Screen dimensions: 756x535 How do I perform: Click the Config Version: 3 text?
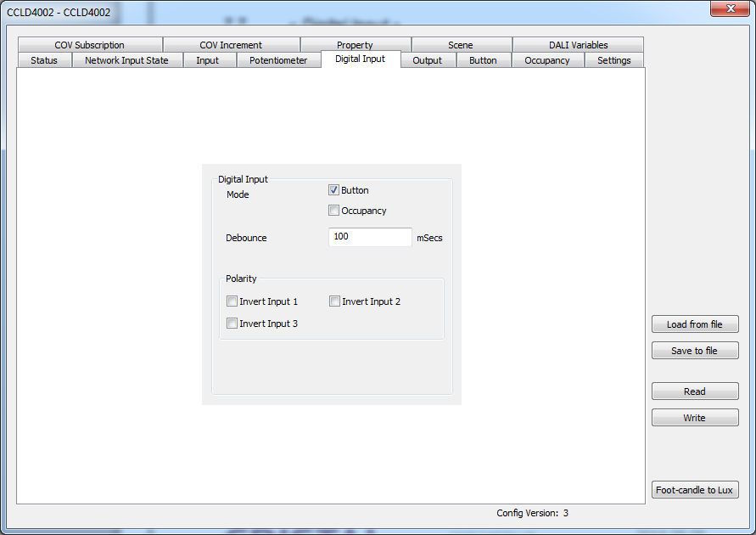(532, 513)
